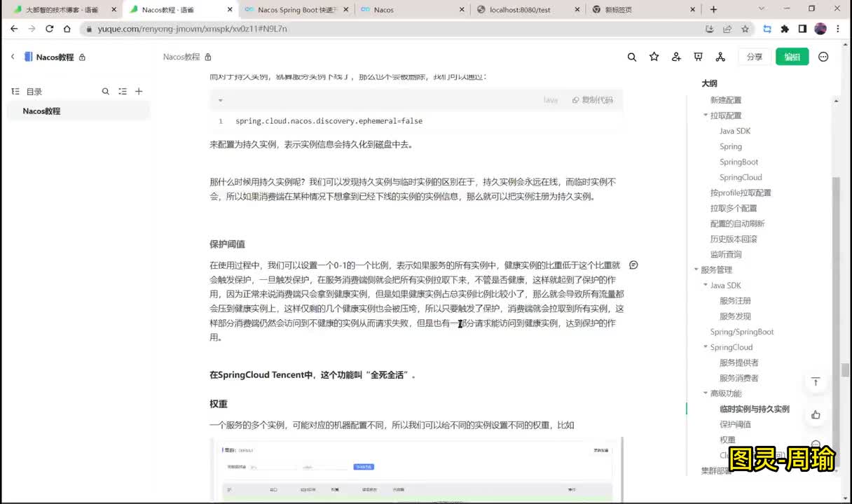Viewport: 852px width, 504px height.
Task: Click the 保护阈值 section heading
Action: pyautogui.click(x=227, y=244)
